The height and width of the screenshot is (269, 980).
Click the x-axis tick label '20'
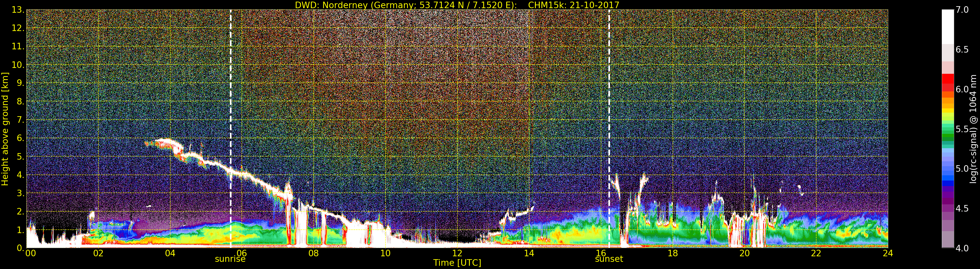tap(744, 253)
